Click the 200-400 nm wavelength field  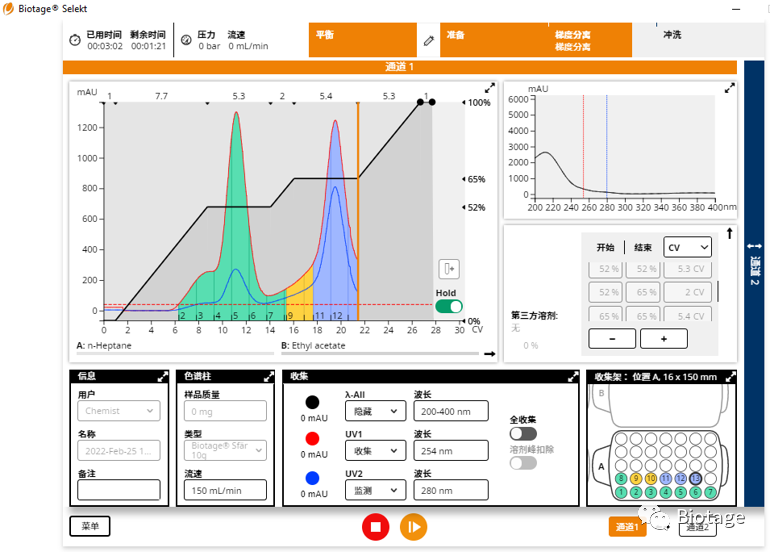pyautogui.click(x=451, y=411)
